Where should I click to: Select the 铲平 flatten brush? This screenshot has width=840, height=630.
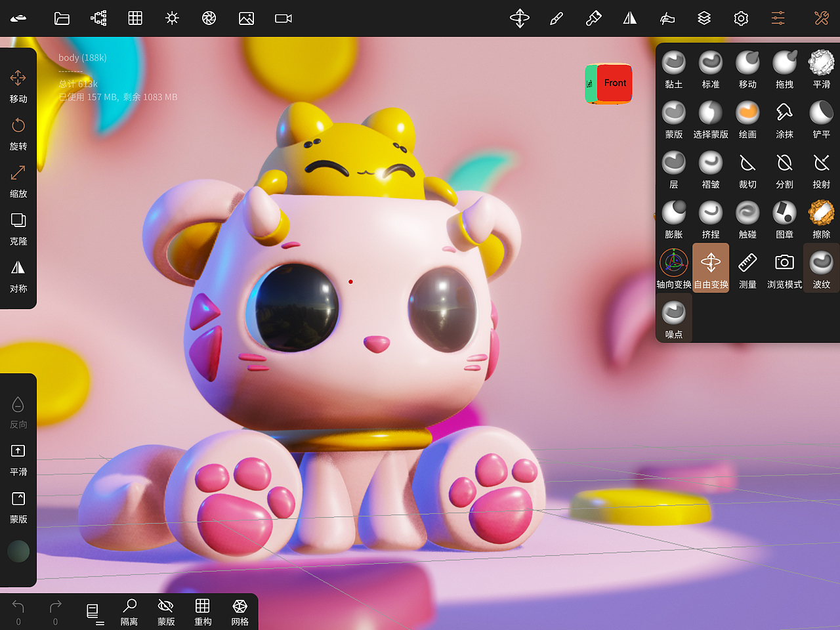tap(822, 119)
